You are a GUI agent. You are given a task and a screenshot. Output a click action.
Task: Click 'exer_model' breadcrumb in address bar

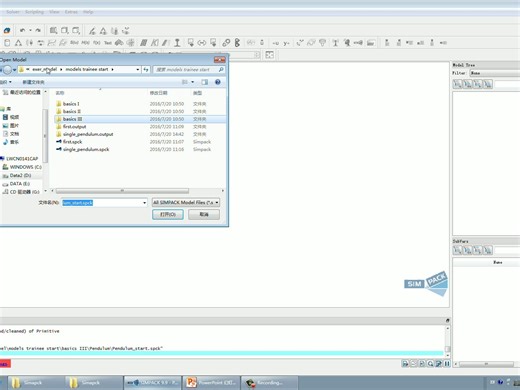(44, 69)
